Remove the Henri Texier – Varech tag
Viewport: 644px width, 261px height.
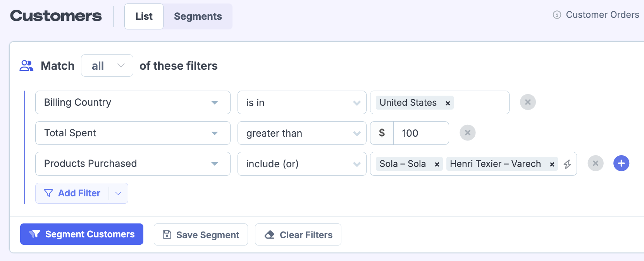[x=552, y=164]
